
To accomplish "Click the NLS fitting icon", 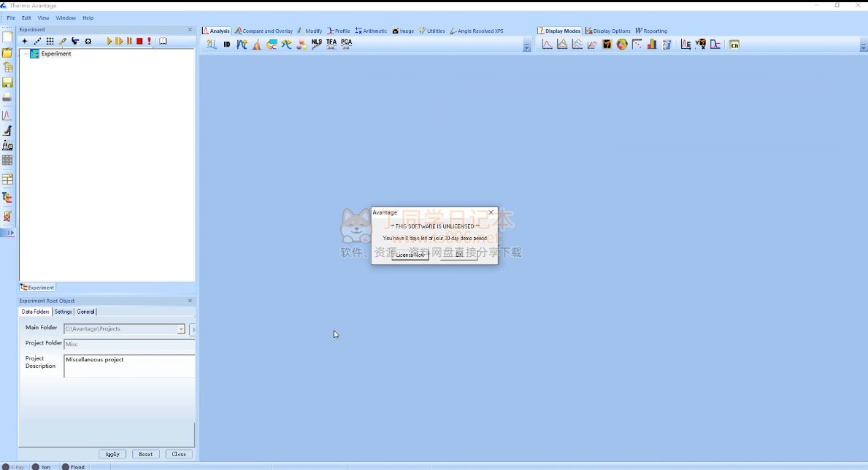I will pos(317,45).
